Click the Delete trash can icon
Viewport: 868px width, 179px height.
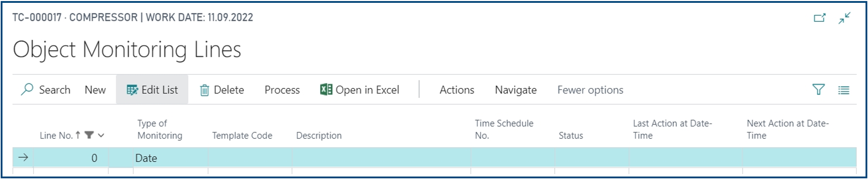point(205,90)
